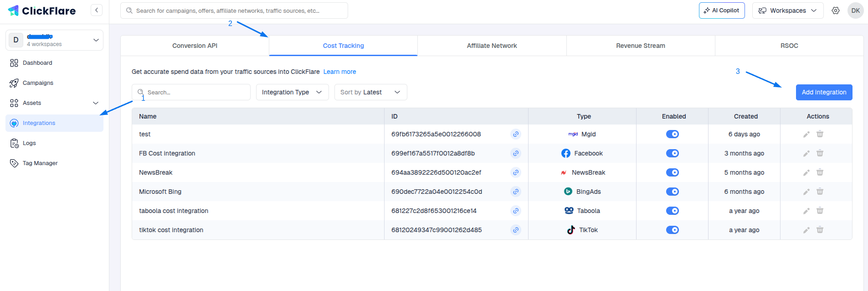Image resolution: width=868 pixels, height=291 pixels.
Task: Toggle off the NewsBreak integration
Action: (x=673, y=172)
